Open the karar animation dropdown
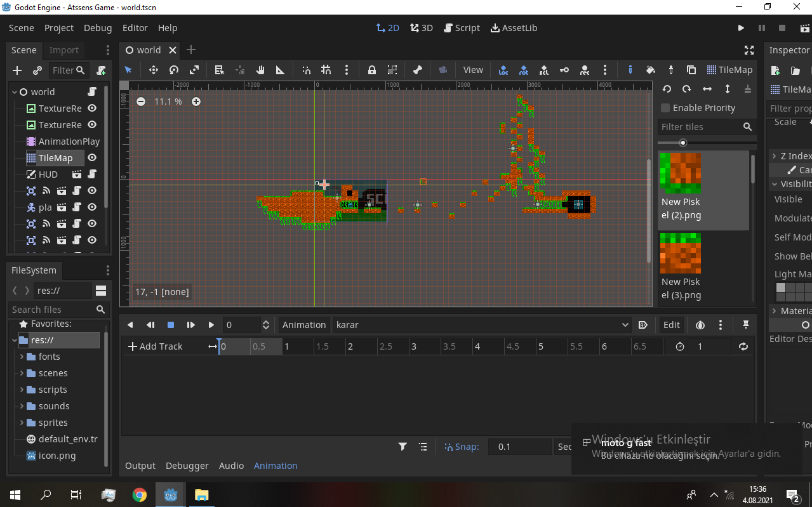 coord(481,325)
